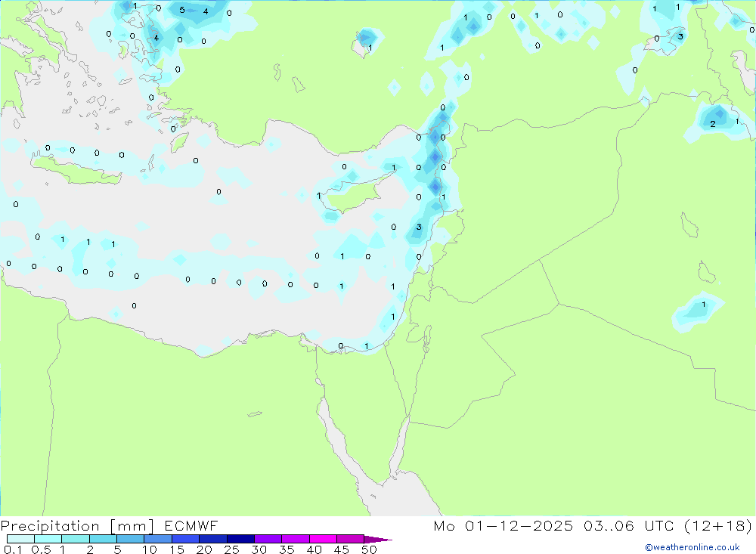Select the dark magenta 45–50 legend swatch
This screenshot has height=554, width=756.
coord(350,539)
